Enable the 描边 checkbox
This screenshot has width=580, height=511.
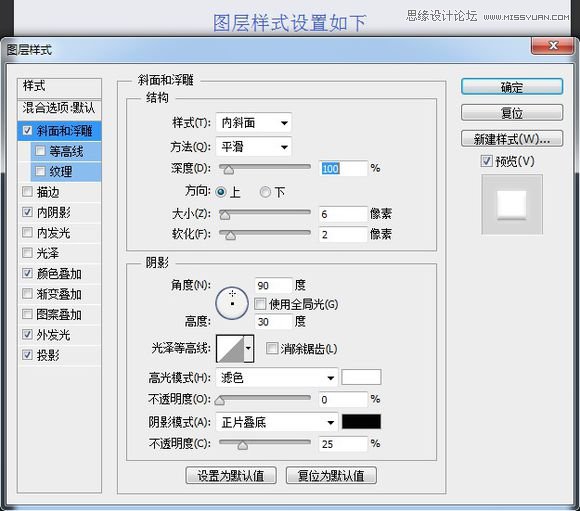click(x=27, y=192)
